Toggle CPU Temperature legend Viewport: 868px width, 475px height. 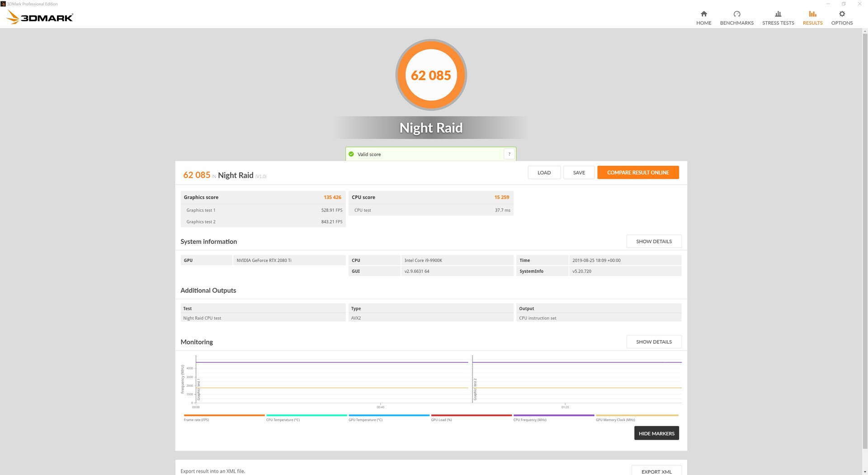pyautogui.click(x=307, y=418)
